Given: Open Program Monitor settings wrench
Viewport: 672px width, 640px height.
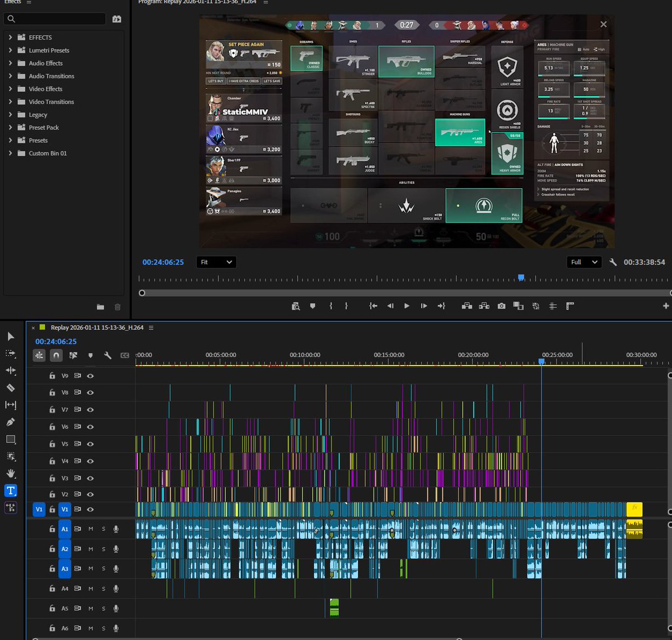Looking at the screenshot, I should tap(613, 262).
